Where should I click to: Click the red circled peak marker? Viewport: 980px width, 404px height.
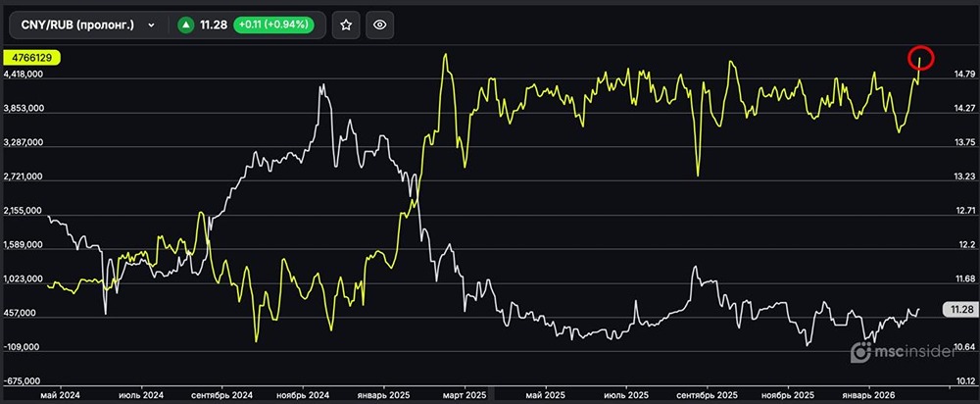tap(920, 58)
